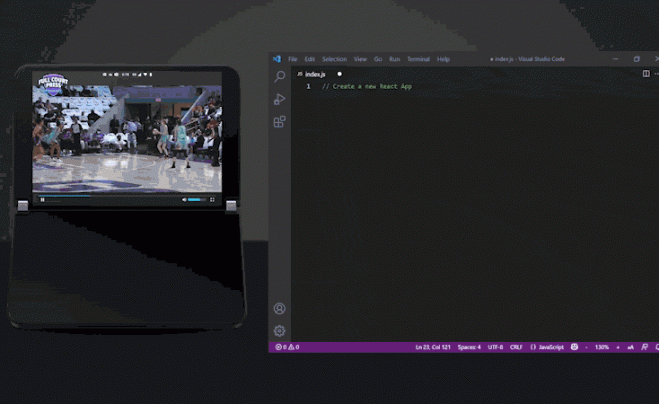Click the Spaces: 4 indentation setting
This screenshot has height=404, width=659.
468,347
